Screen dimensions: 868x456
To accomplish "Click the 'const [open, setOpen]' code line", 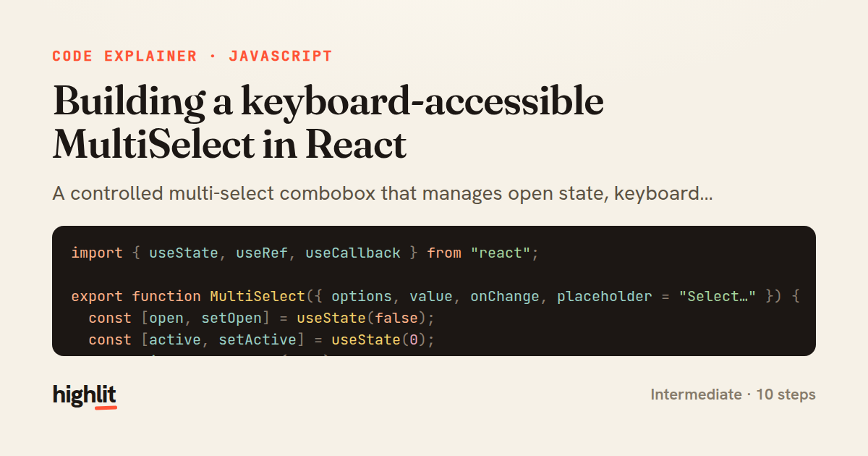I will pos(261,318).
